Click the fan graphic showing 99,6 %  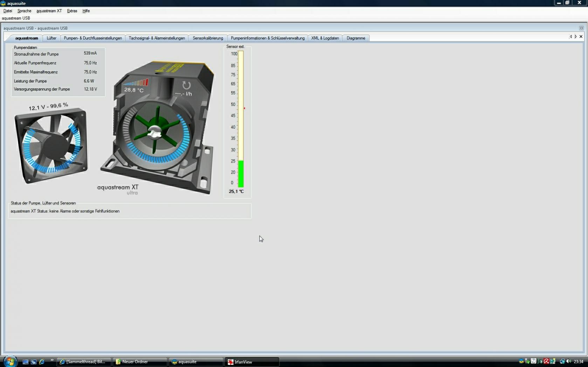coord(51,146)
